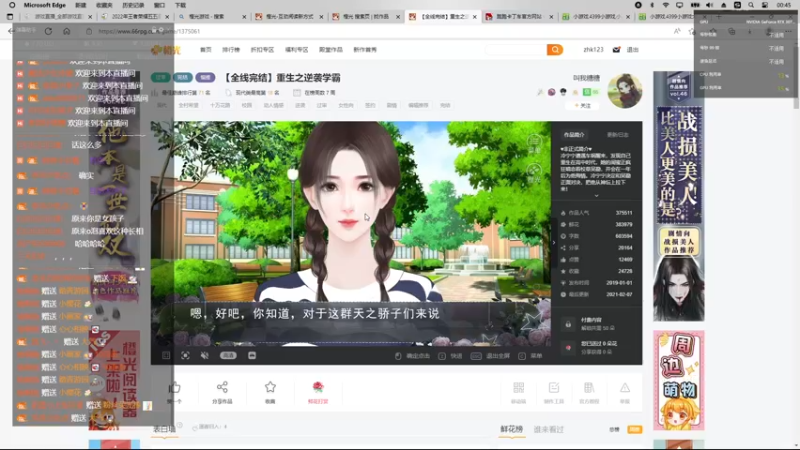
Task: Open the 新作首秀 nav item
Action: pos(365,49)
